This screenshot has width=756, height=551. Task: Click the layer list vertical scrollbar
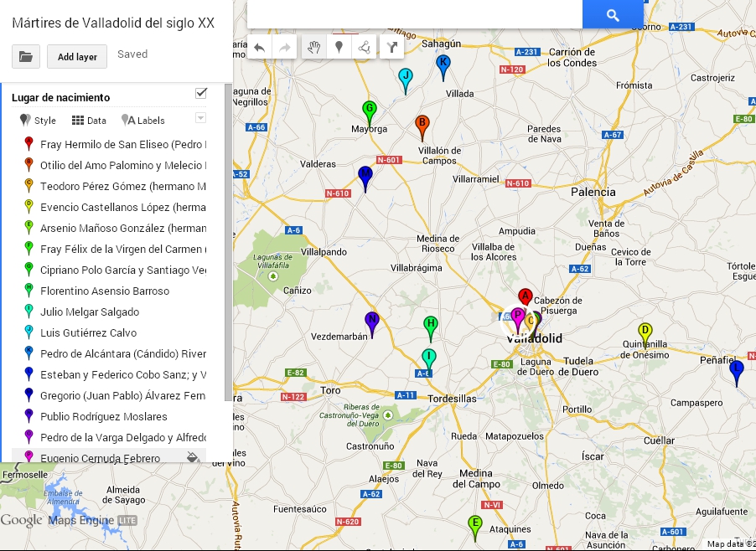point(228,251)
